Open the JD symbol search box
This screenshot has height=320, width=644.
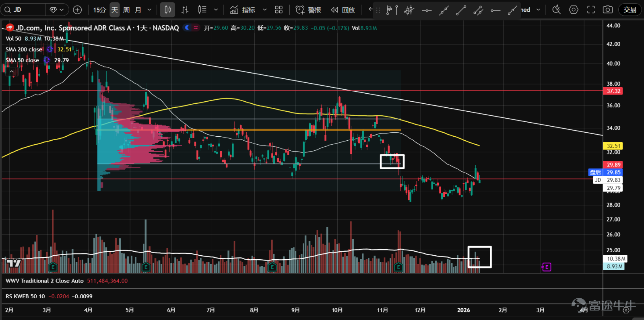click(x=23, y=10)
